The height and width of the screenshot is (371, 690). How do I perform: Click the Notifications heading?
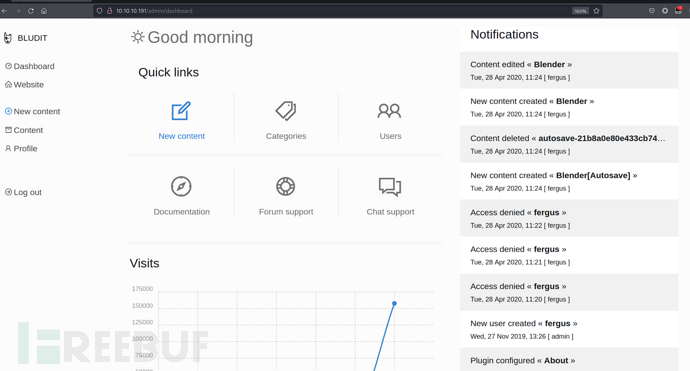[504, 34]
